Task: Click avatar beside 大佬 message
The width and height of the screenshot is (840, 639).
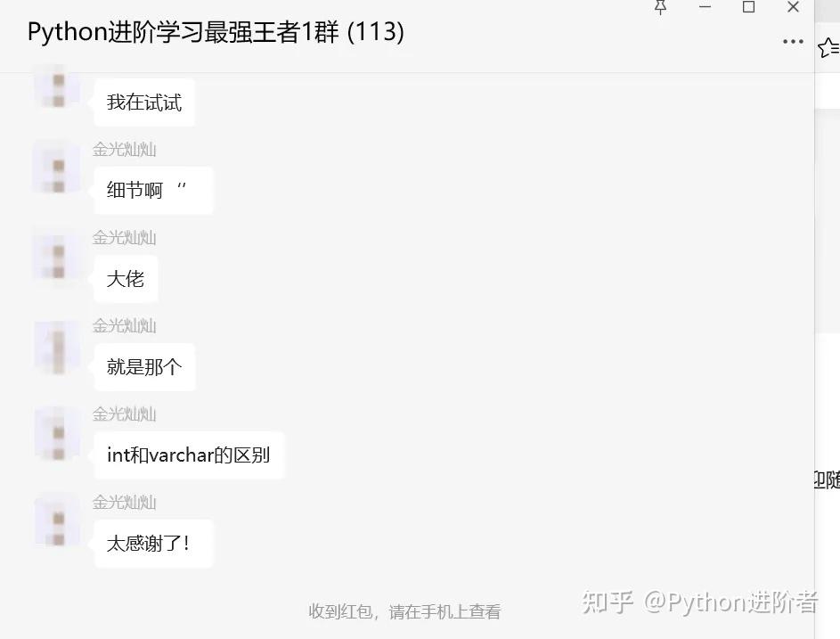Action: click(x=57, y=255)
